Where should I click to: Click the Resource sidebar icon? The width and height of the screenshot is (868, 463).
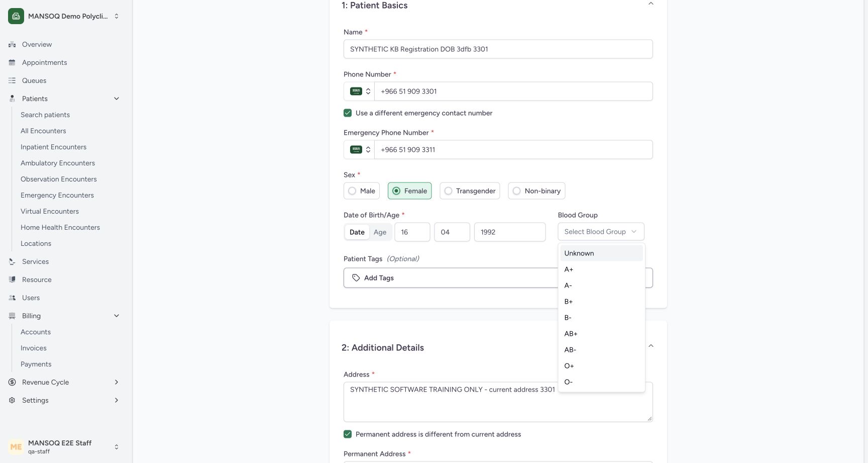click(x=12, y=280)
